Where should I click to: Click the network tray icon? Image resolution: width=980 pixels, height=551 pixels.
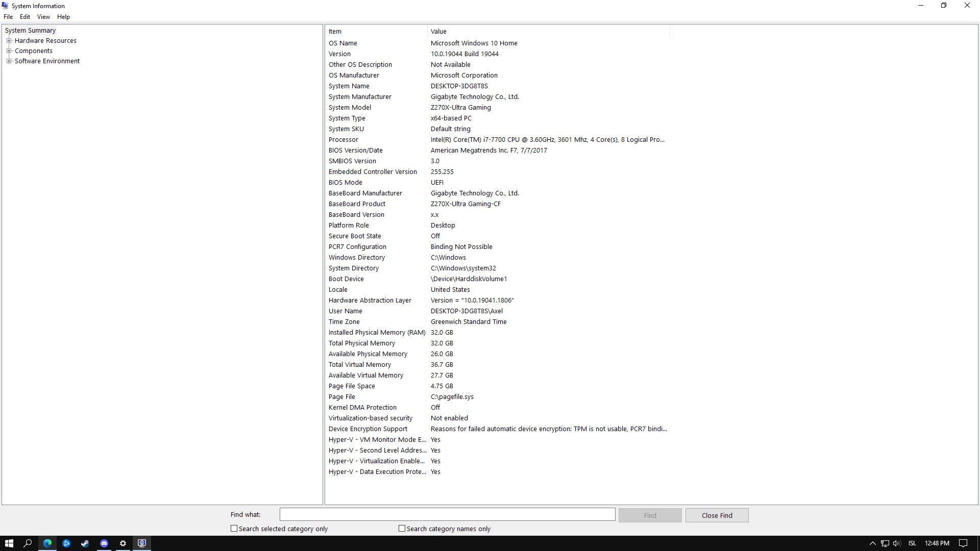pyautogui.click(x=885, y=543)
